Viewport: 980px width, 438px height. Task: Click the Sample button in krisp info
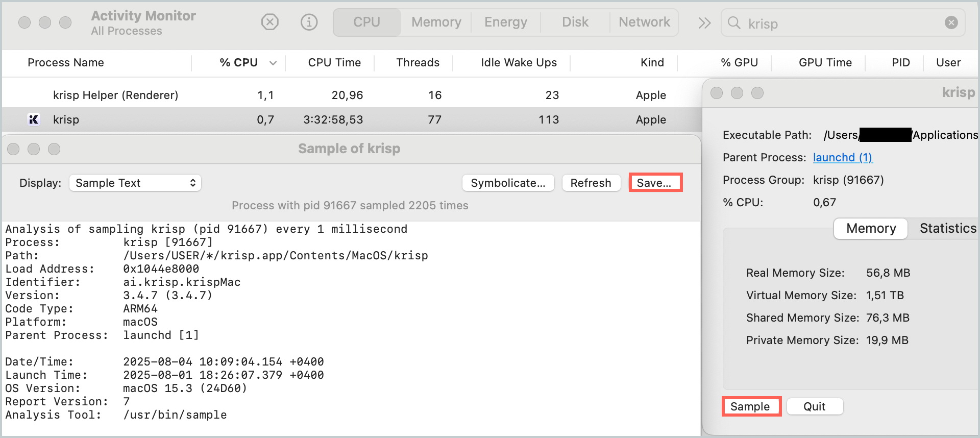[750, 406]
